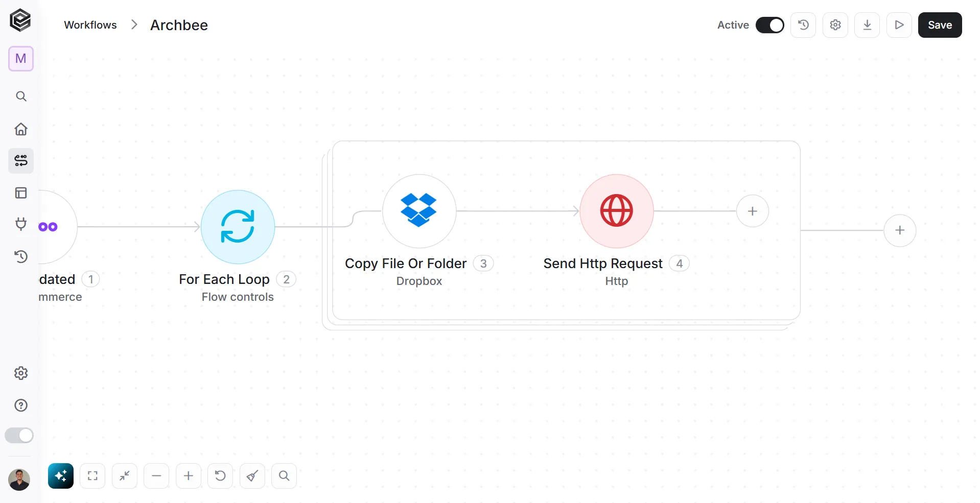This screenshot has width=980, height=503.
Task: Zoom out with the minus button
Action: tap(156, 476)
